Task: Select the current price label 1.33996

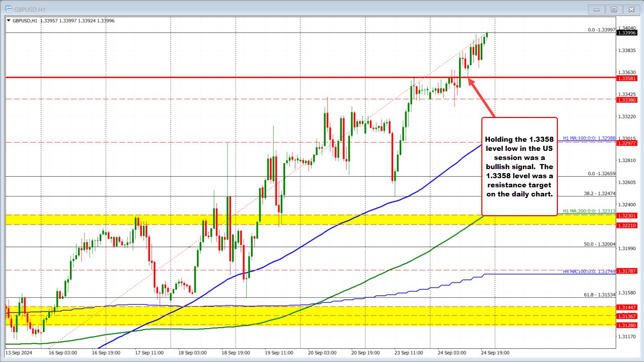Action: click(x=626, y=33)
